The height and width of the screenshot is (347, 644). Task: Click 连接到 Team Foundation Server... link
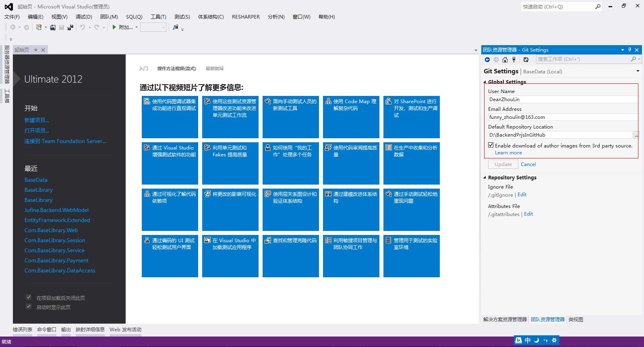click(x=65, y=141)
